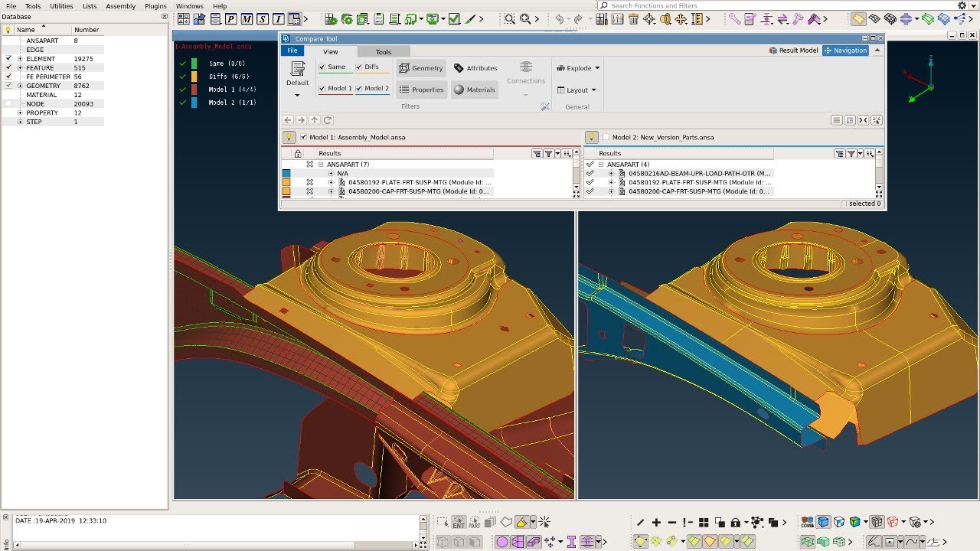
Task: Click Properties filter in Compare Tool
Action: (x=421, y=90)
